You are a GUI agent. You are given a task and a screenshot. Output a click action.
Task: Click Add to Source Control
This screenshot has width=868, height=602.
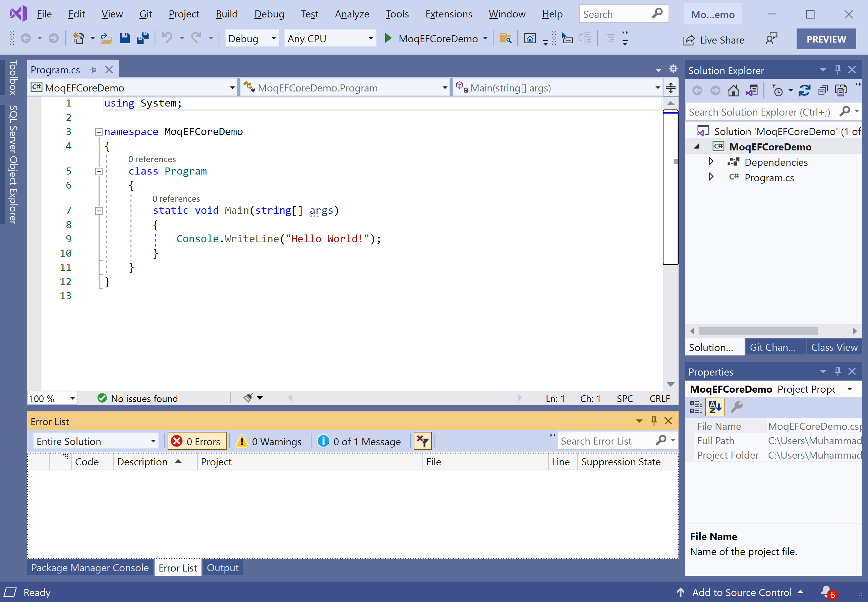click(x=741, y=592)
